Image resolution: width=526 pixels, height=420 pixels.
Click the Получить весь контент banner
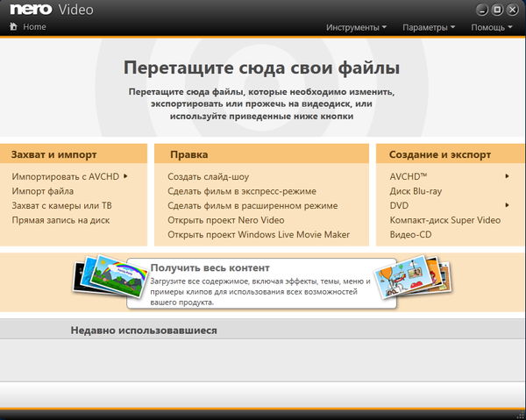click(258, 283)
